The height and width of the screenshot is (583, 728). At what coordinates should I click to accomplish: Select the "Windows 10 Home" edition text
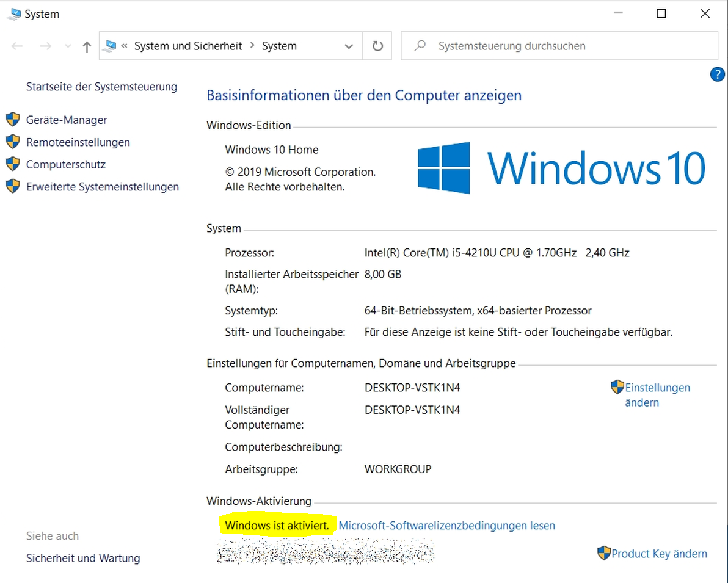pyautogui.click(x=272, y=150)
